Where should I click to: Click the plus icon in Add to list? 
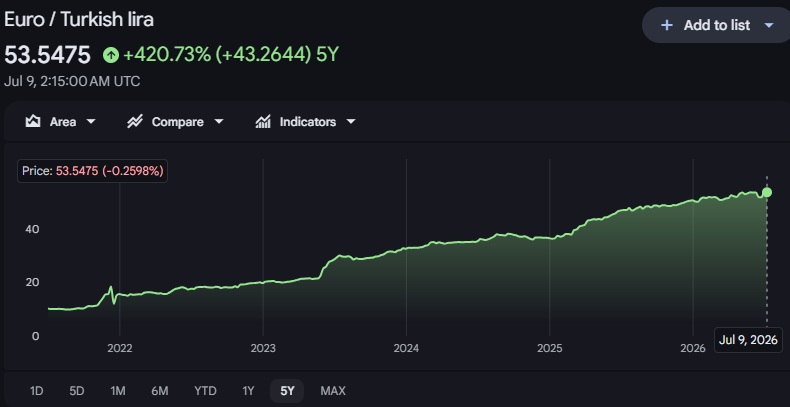(667, 25)
